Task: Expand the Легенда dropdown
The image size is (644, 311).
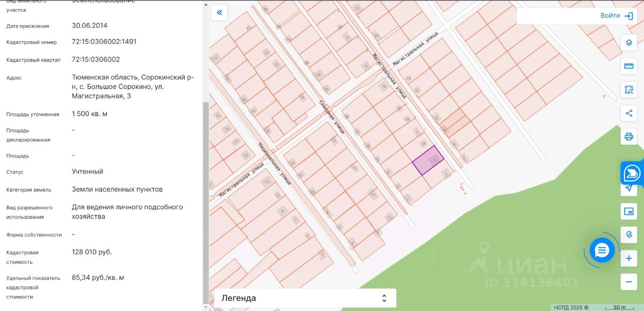Action: (x=305, y=298)
